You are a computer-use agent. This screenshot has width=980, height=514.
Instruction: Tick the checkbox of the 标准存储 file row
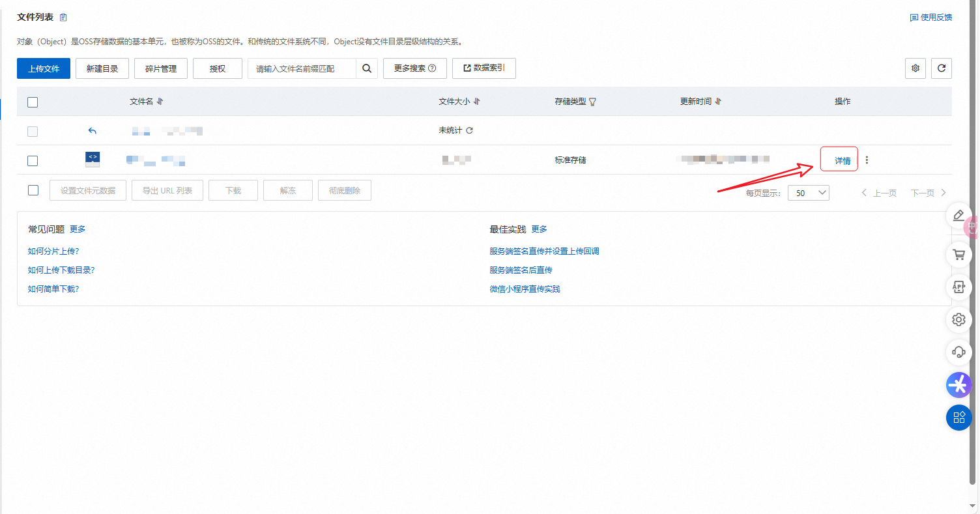(x=33, y=161)
